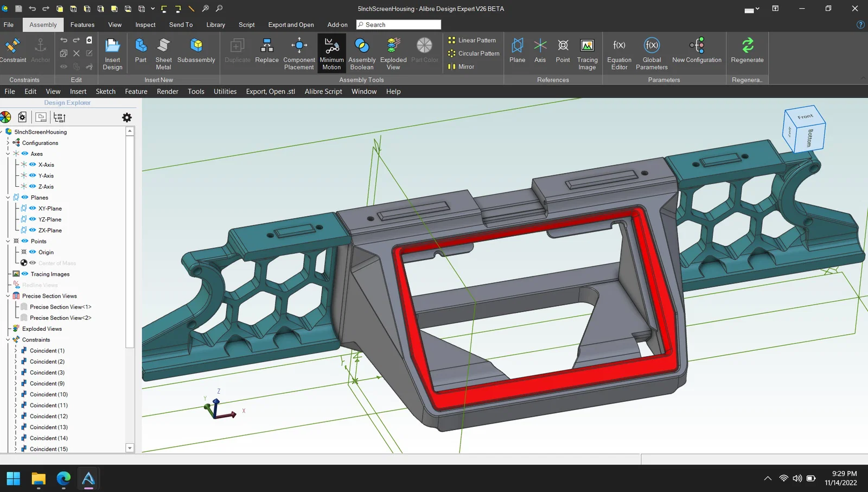Switch to the Features ribbon tab

[x=82, y=25]
